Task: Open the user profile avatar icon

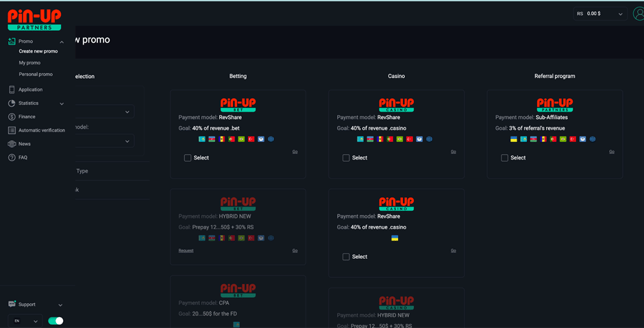Action: [639, 14]
